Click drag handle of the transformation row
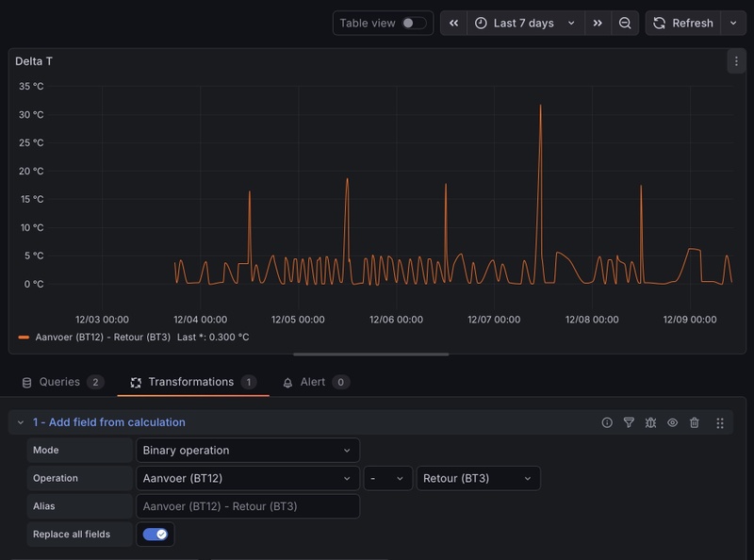The image size is (754, 560). click(x=720, y=423)
